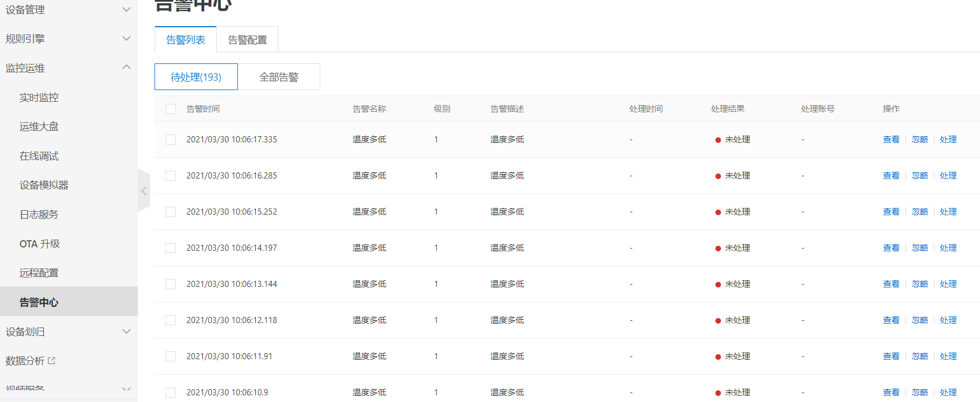Check the row for 10:06:12.118 alarm
Image resolution: width=980 pixels, height=402 pixels.
(x=171, y=320)
